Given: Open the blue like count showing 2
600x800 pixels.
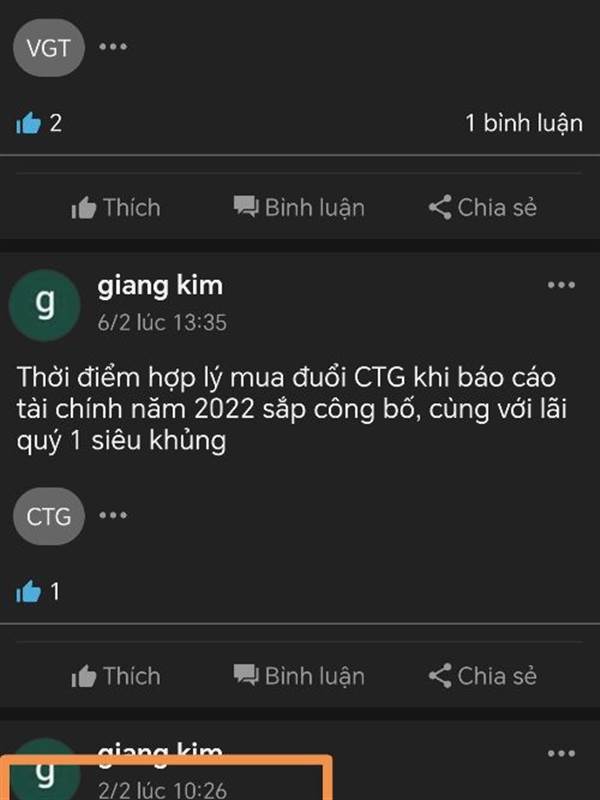Looking at the screenshot, I should pyautogui.click(x=39, y=123).
